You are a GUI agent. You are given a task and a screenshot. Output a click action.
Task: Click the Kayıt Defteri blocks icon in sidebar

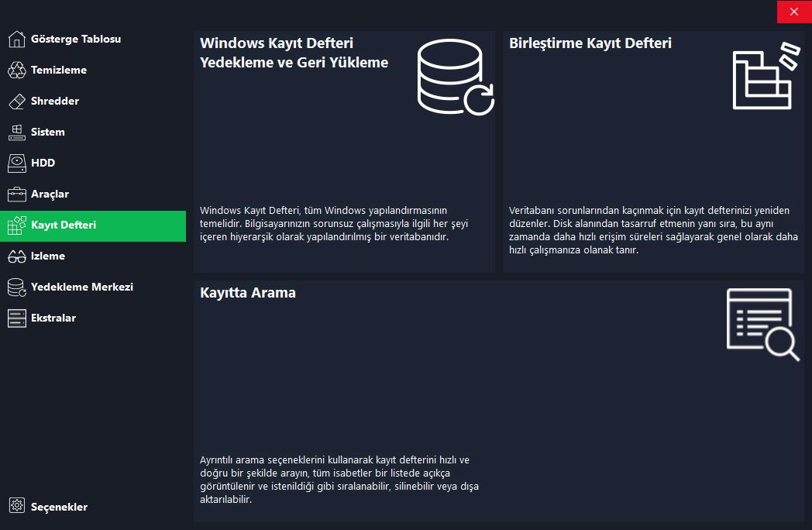coord(16,225)
